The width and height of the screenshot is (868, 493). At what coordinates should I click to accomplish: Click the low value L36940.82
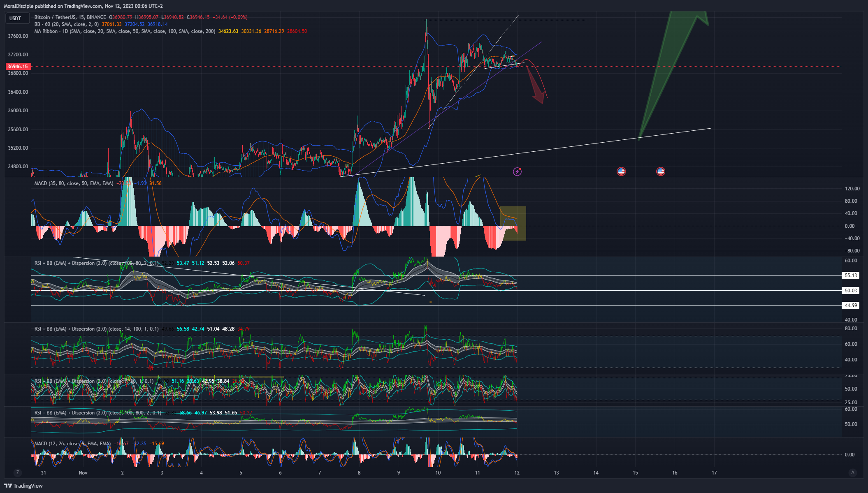click(x=172, y=17)
